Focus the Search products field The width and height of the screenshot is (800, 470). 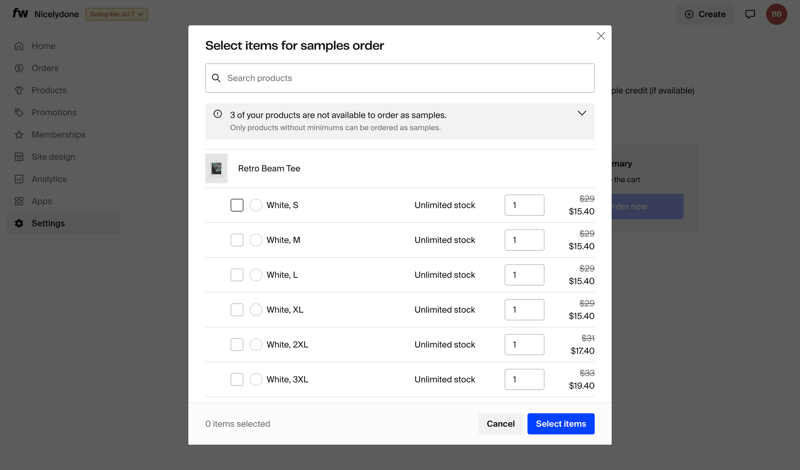pos(400,78)
